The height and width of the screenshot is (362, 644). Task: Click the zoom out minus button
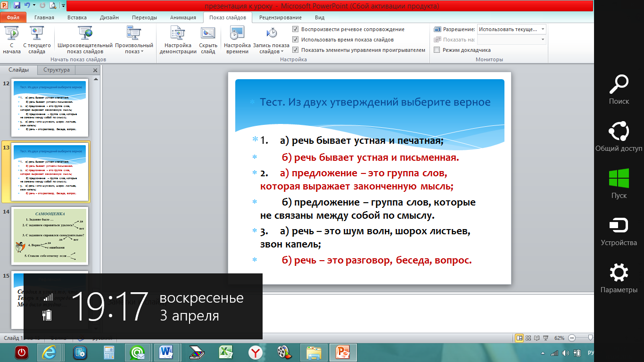coord(572,338)
